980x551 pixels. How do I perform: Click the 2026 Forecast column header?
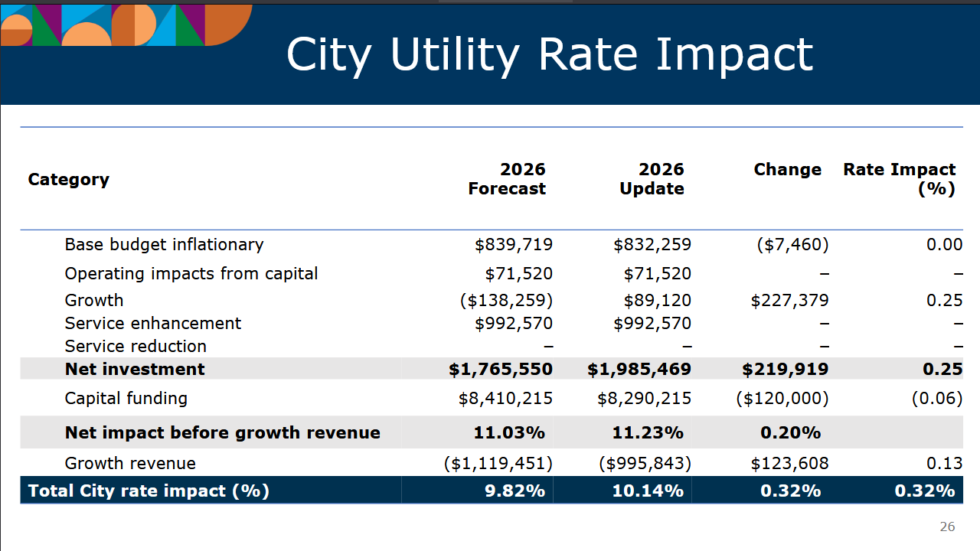(x=507, y=179)
